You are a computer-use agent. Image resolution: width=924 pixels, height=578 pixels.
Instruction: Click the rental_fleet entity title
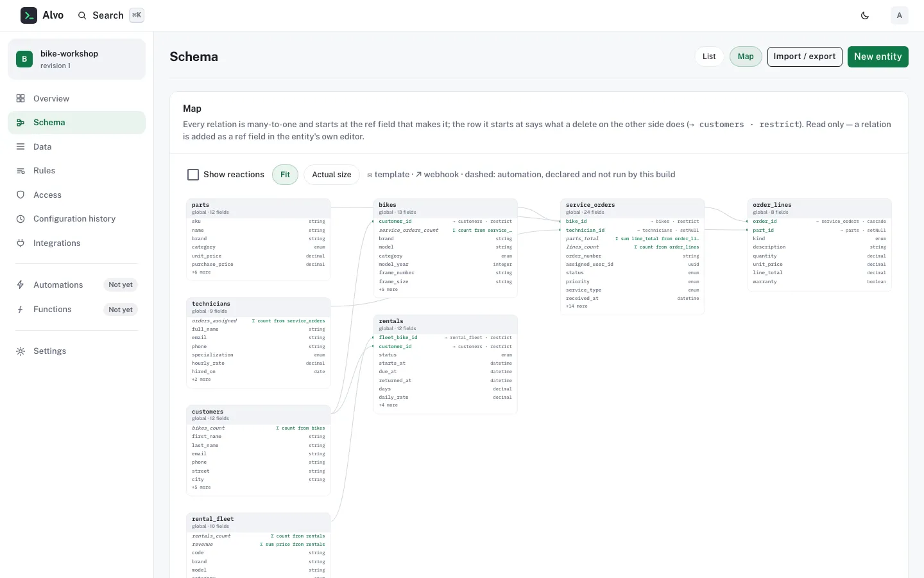tap(212, 519)
